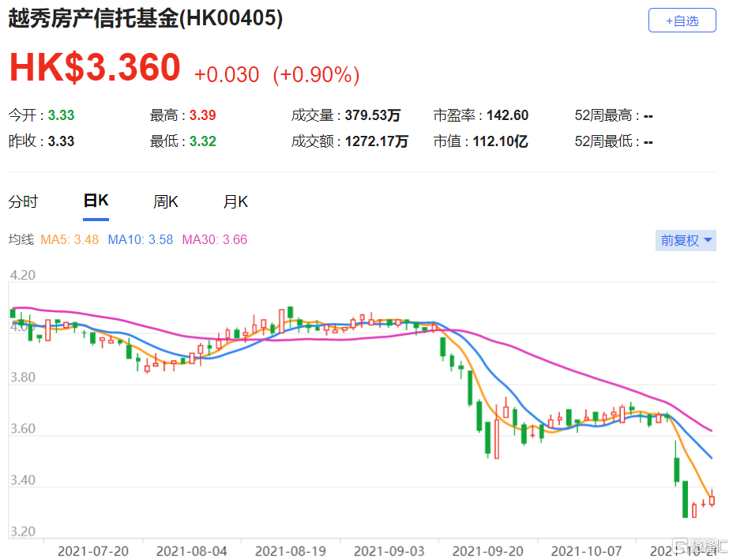Open the 月K monthly chart tab
733x560 pixels.
tap(235, 202)
